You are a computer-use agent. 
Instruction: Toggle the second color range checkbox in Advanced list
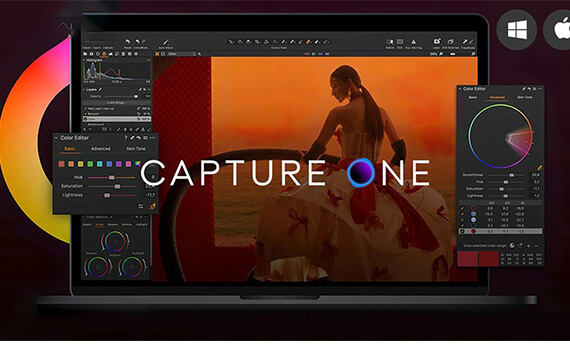click(x=462, y=214)
